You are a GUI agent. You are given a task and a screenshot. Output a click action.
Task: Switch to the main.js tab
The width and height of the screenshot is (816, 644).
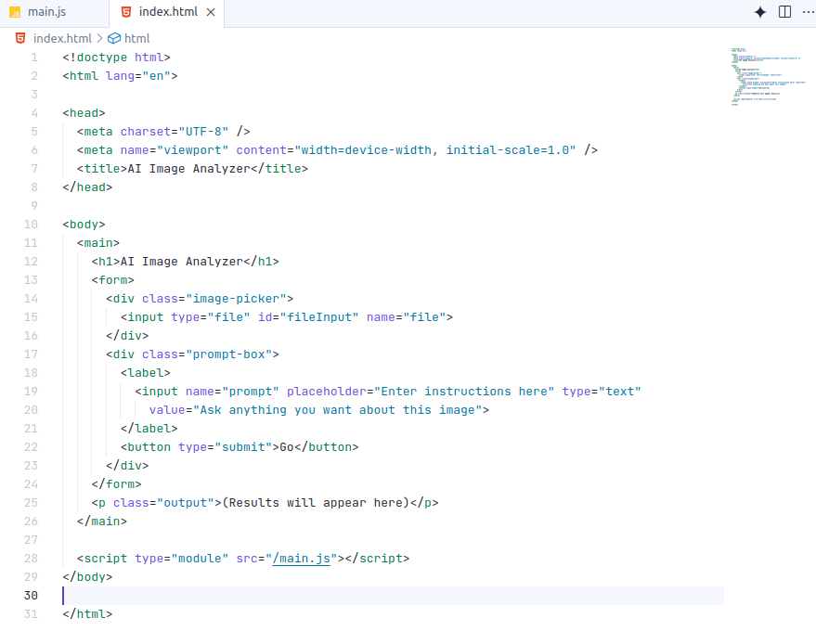[46, 12]
